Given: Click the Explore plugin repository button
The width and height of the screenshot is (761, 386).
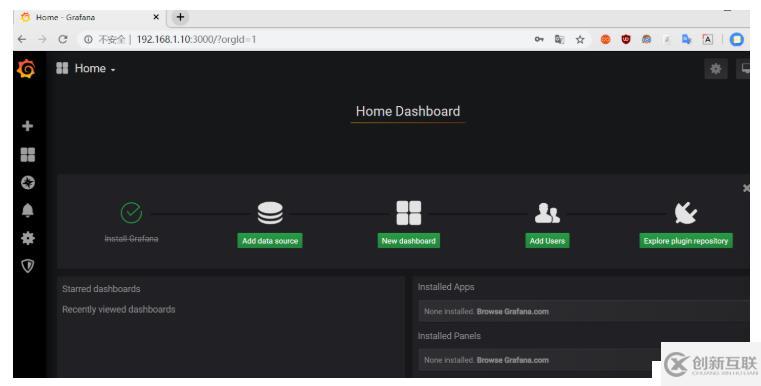Looking at the screenshot, I should pyautogui.click(x=686, y=241).
